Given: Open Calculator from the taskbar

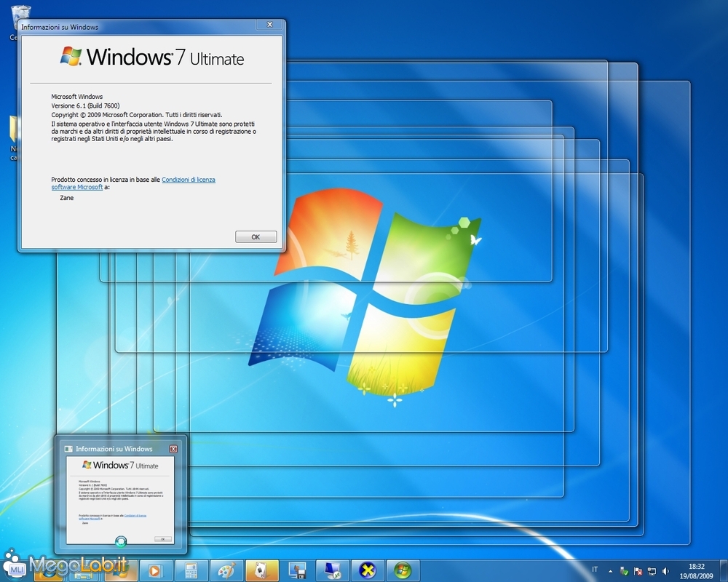Looking at the screenshot, I should coord(191,570).
